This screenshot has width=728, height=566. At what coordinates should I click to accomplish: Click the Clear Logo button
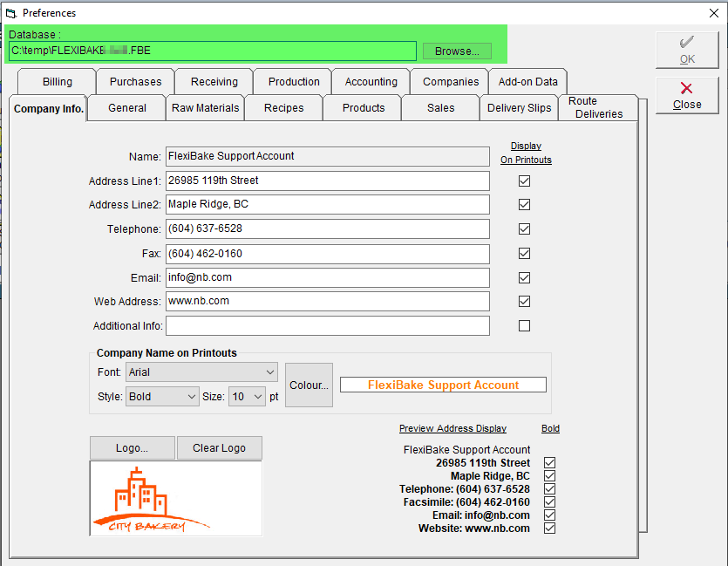point(219,448)
